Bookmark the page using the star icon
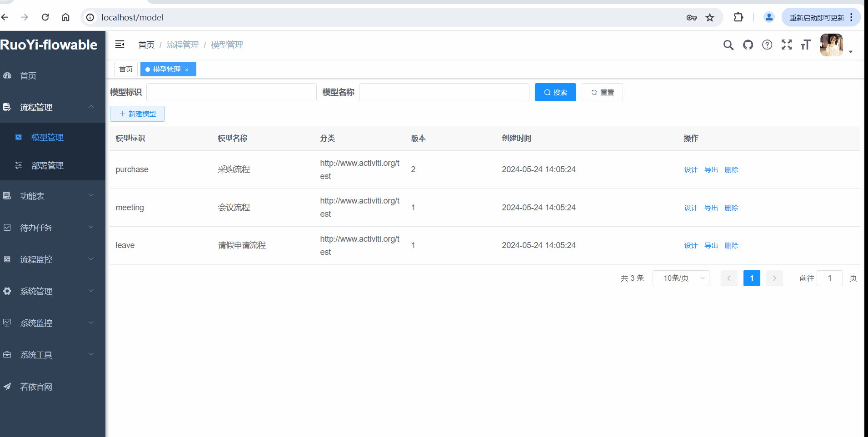868x437 pixels. 709,17
